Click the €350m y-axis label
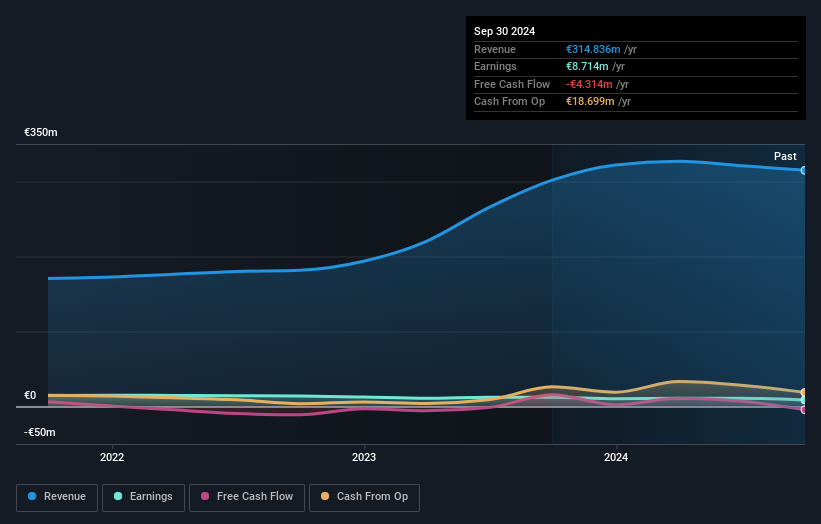 pos(41,132)
